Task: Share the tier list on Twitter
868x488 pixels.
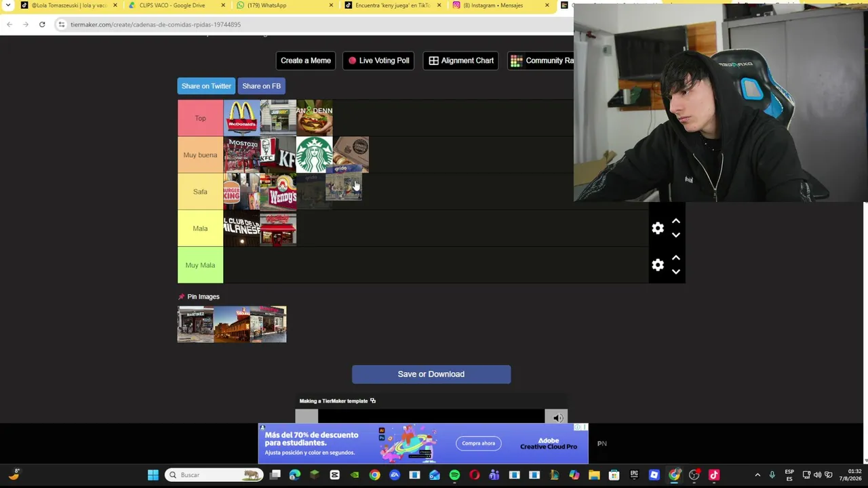Action: (206, 86)
